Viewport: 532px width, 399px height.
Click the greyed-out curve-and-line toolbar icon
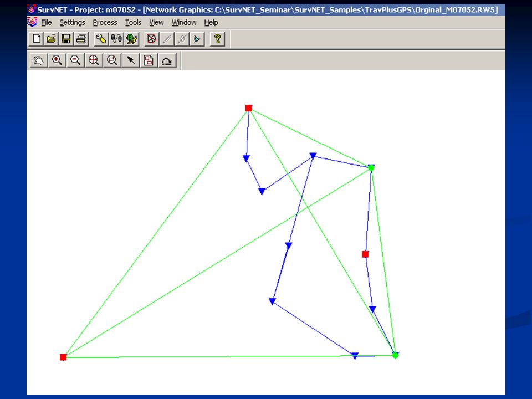(x=182, y=39)
